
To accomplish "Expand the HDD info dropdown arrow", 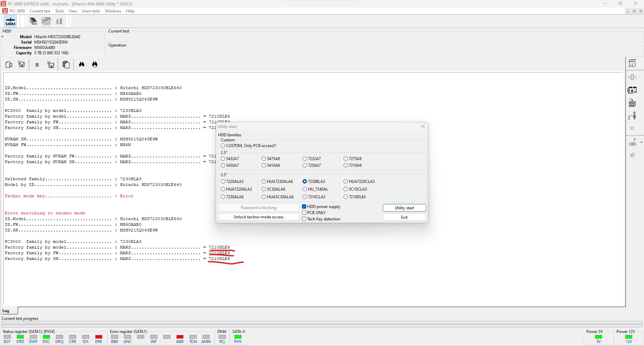I will (x=3, y=37).
